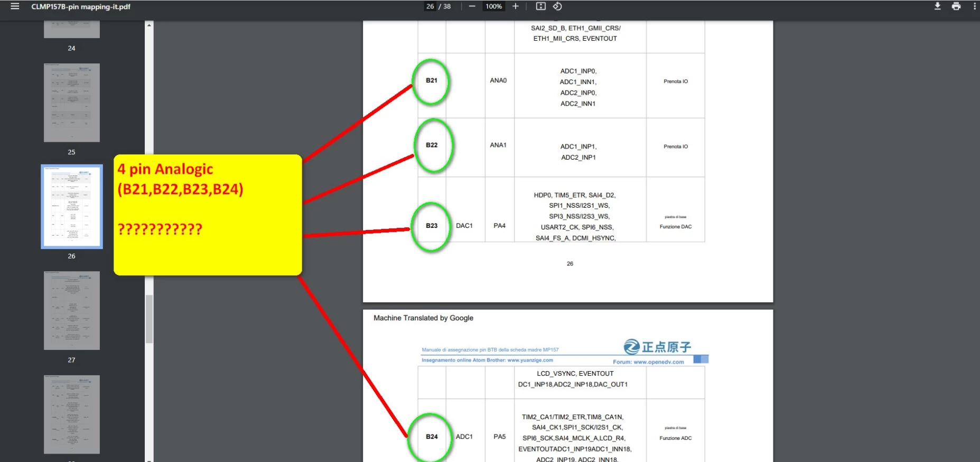The height and width of the screenshot is (462, 980).
Task: Click the Machine Translated by Google text
Action: 424,318
